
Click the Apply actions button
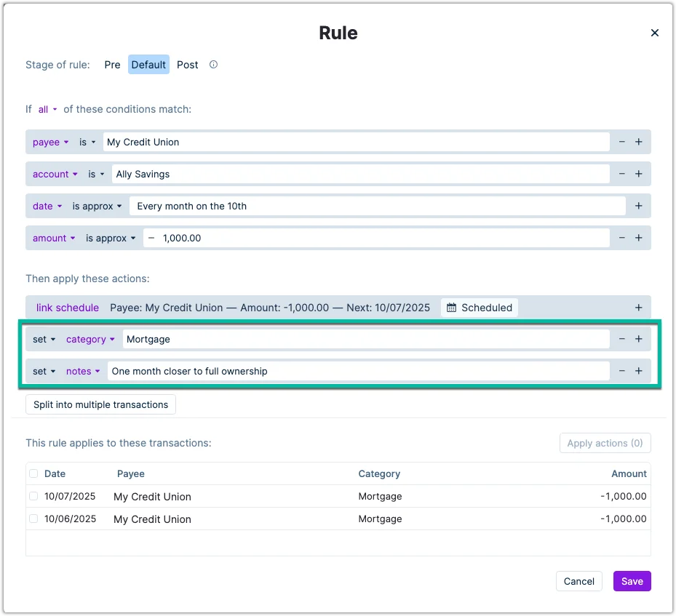tap(605, 443)
